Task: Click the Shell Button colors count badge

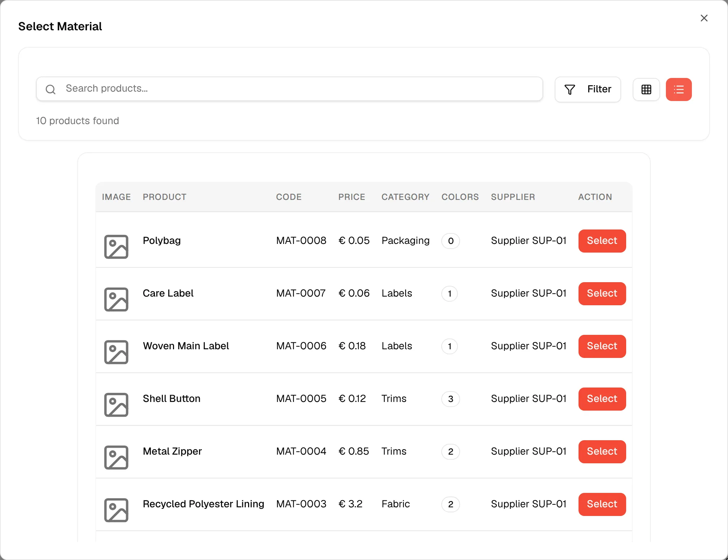Action: [x=450, y=399]
